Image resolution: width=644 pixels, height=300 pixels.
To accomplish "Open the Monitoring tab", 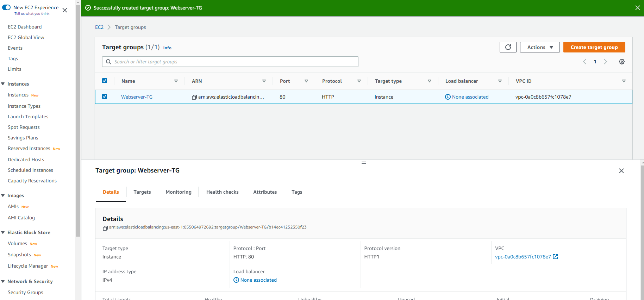I will click(x=179, y=192).
